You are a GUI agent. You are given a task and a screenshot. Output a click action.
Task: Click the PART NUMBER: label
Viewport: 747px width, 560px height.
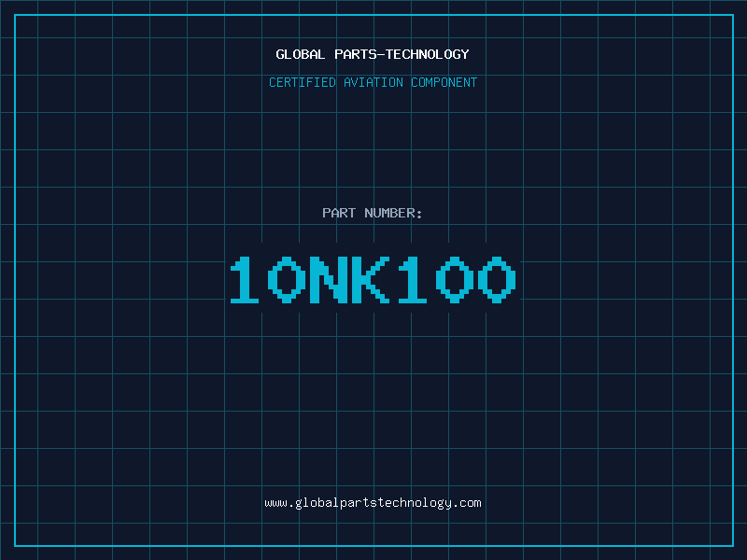pyautogui.click(x=373, y=213)
